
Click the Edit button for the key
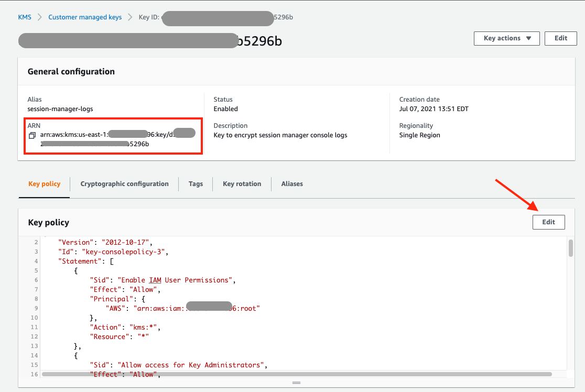click(560, 38)
